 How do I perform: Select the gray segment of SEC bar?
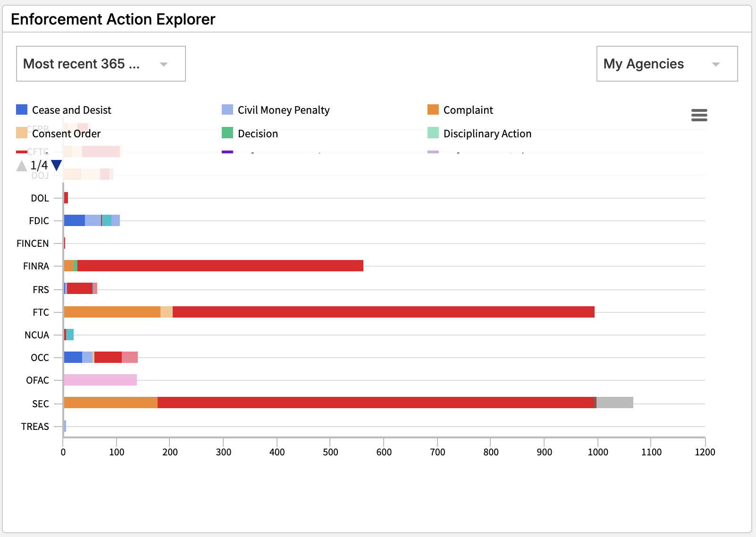click(614, 403)
